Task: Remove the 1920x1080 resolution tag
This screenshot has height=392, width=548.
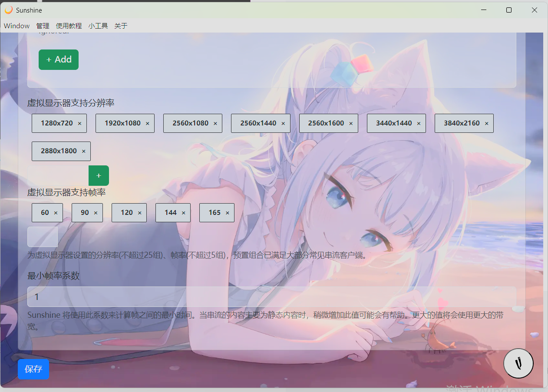Action: pos(147,124)
